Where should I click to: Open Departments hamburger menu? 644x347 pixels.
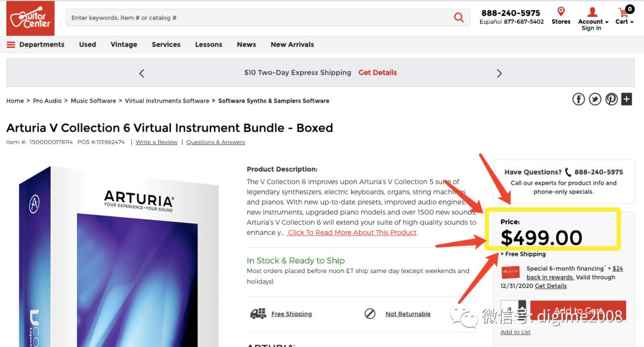[36, 44]
